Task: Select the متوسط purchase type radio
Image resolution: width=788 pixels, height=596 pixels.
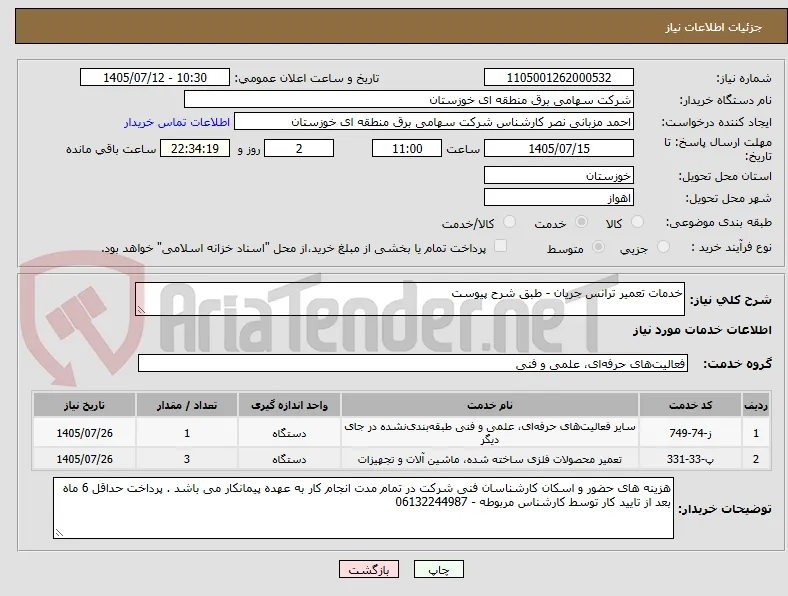Action: point(599,247)
